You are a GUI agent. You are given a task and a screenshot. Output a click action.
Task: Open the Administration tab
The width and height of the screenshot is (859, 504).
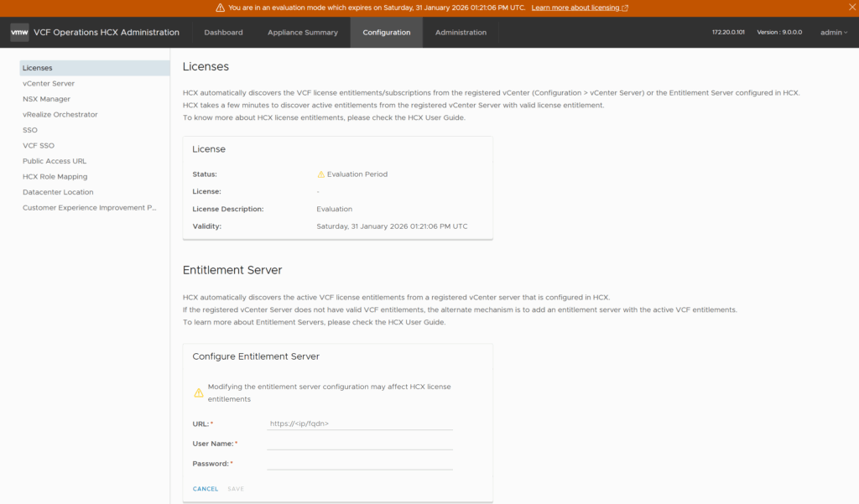click(x=461, y=33)
